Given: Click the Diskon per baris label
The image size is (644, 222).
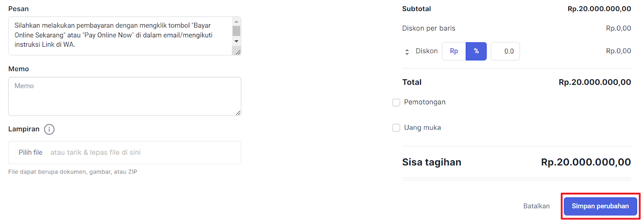Looking at the screenshot, I should click(x=429, y=28).
